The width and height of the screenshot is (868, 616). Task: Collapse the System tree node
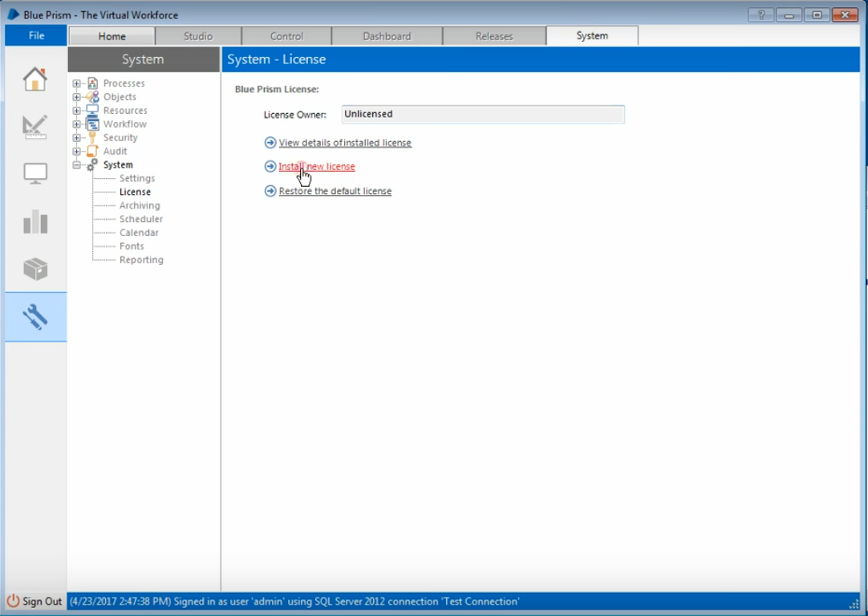pyautogui.click(x=76, y=165)
